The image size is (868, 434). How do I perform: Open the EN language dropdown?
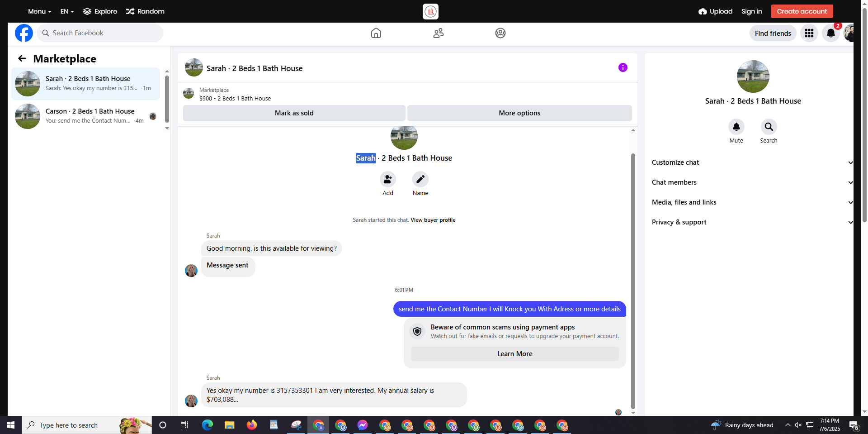(x=67, y=11)
